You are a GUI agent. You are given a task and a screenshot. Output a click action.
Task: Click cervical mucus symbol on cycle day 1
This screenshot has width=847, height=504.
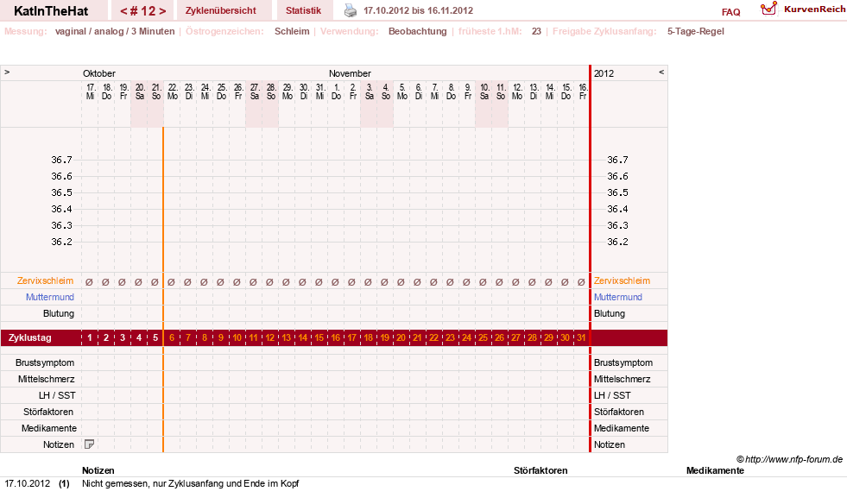click(x=89, y=281)
